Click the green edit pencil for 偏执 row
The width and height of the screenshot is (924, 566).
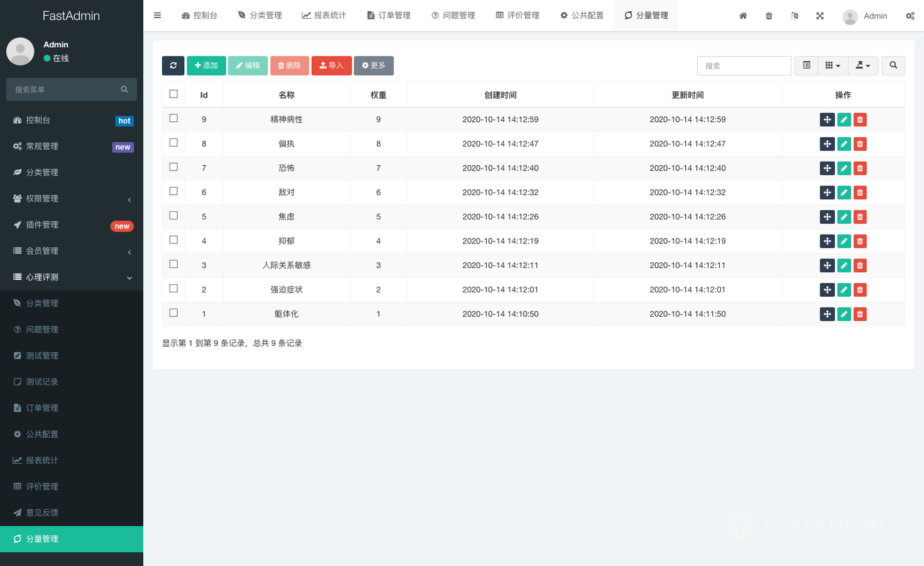[844, 144]
